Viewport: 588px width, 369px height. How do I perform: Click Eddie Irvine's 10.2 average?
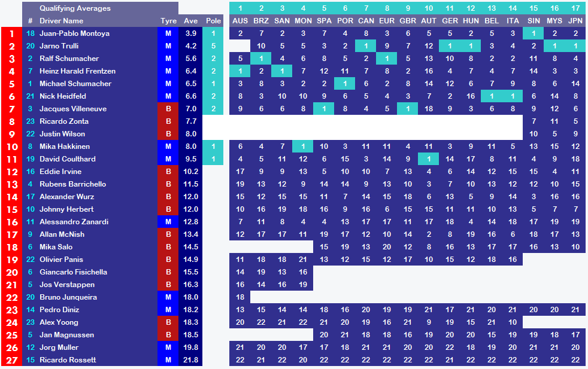pos(190,172)
